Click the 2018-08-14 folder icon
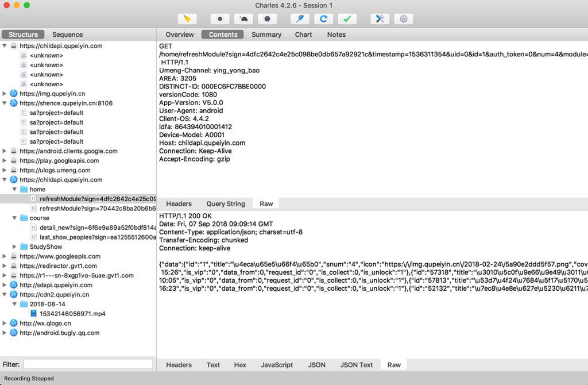Image resolution: width=588 pixels, height=385 pixels. coord(24,304)
